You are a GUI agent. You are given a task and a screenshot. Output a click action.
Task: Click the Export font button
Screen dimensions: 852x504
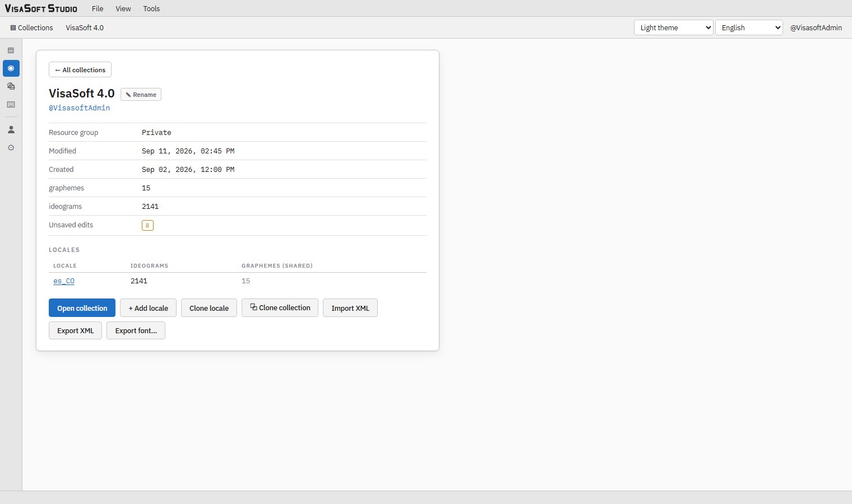click(136, 330)
